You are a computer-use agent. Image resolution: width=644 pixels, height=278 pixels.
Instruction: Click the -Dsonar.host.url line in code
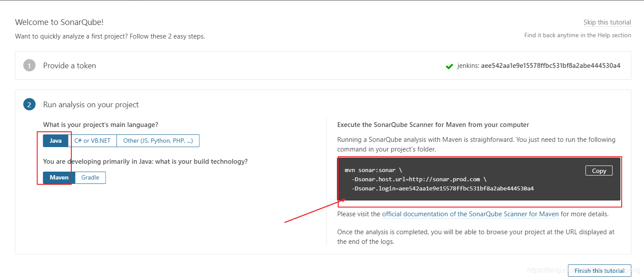point(419,179)
